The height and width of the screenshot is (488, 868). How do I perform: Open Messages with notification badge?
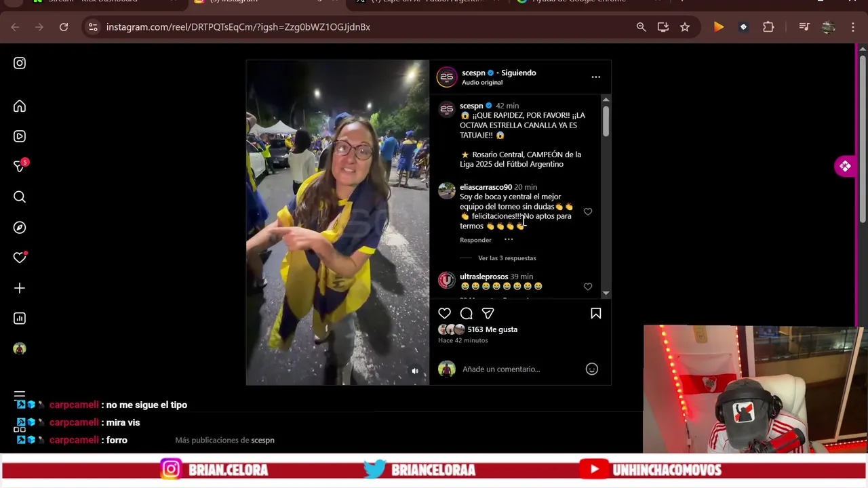point(20,166)
